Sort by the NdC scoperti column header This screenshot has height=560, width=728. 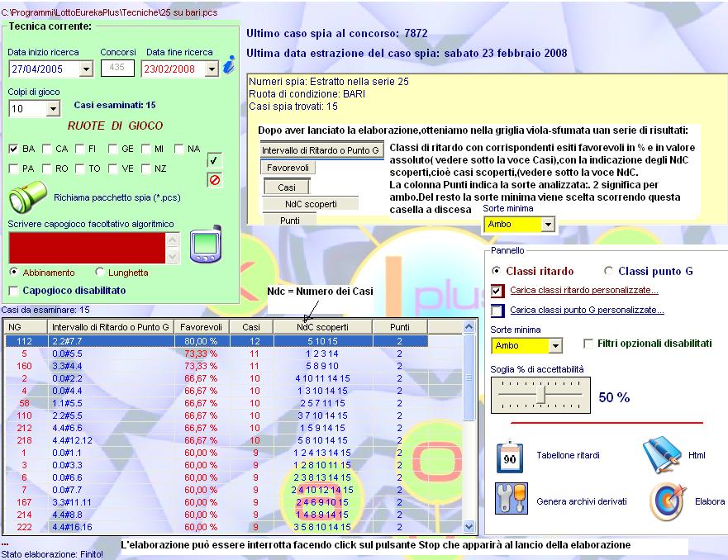[x=322, y=327]
